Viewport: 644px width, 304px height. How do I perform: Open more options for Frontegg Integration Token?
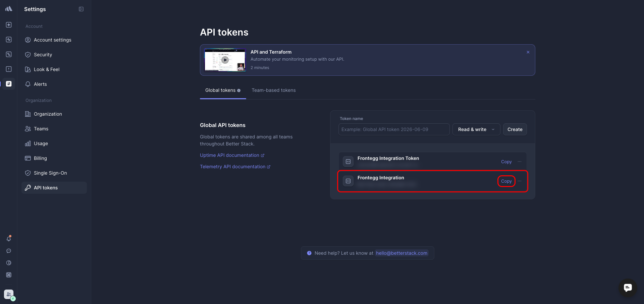(x=520, y=162)
